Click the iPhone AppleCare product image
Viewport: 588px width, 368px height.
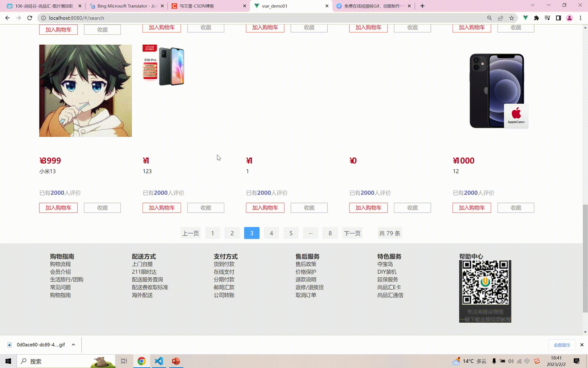[x=499, y=91]
